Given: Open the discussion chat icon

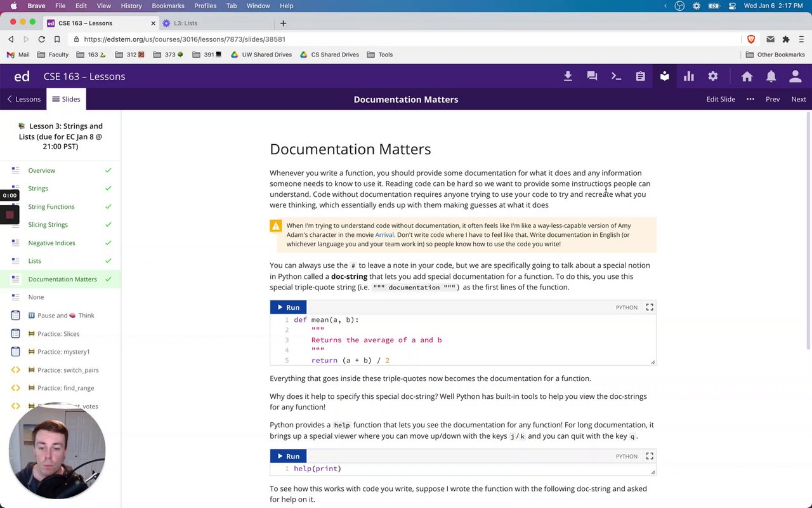Looking at the screenshot, I should point(592,76).
